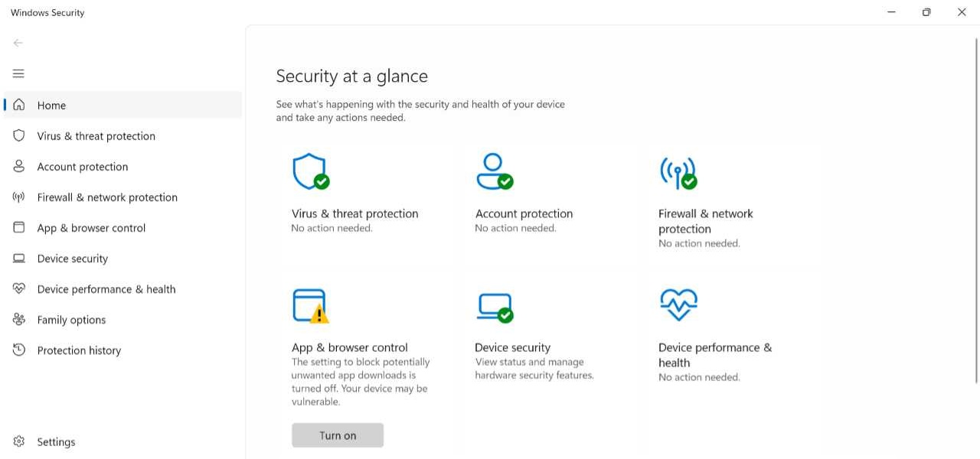Open the Account protection person tile icon
The image size is (980, 459).
pyautogui.click(x=494, y=171)
